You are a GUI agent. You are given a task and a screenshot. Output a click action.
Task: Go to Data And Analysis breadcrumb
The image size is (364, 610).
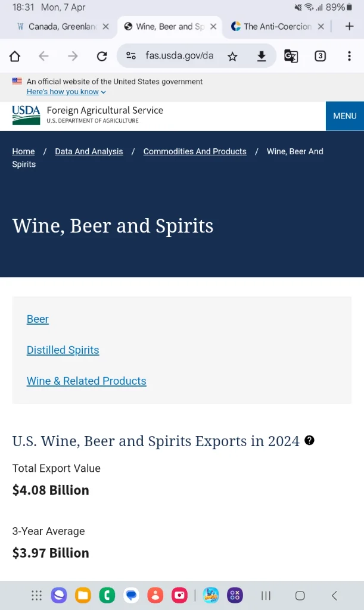[89, 151]
